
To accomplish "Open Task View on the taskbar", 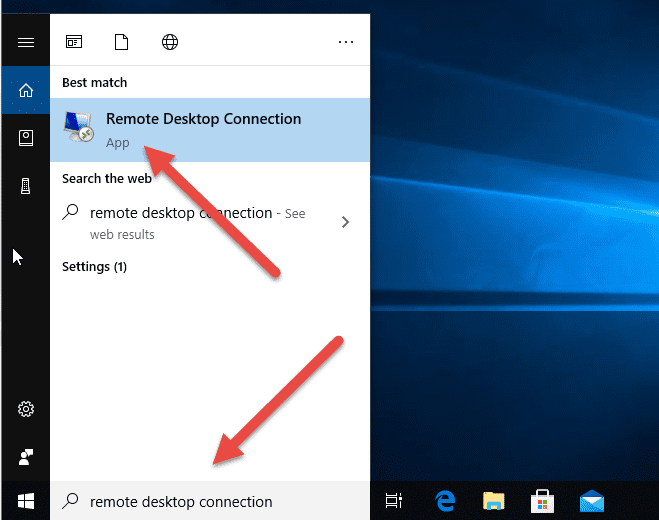I will tap(394, 501).
